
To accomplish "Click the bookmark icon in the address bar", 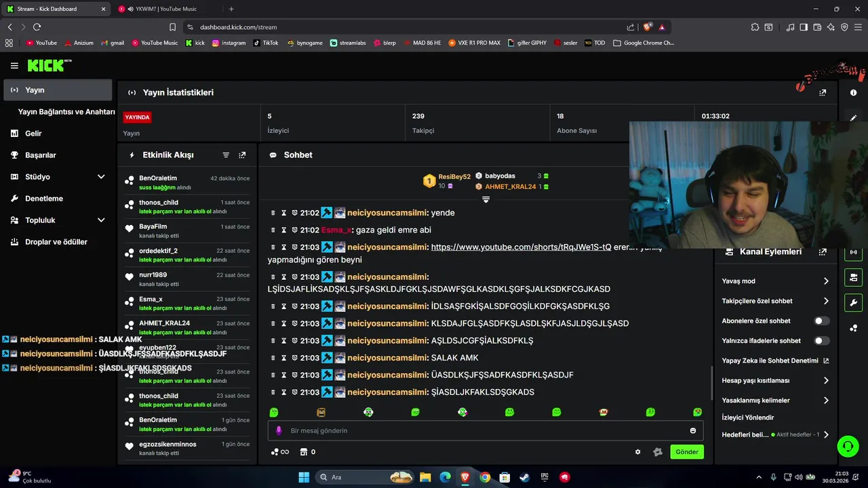I will (x=172, y=27).
